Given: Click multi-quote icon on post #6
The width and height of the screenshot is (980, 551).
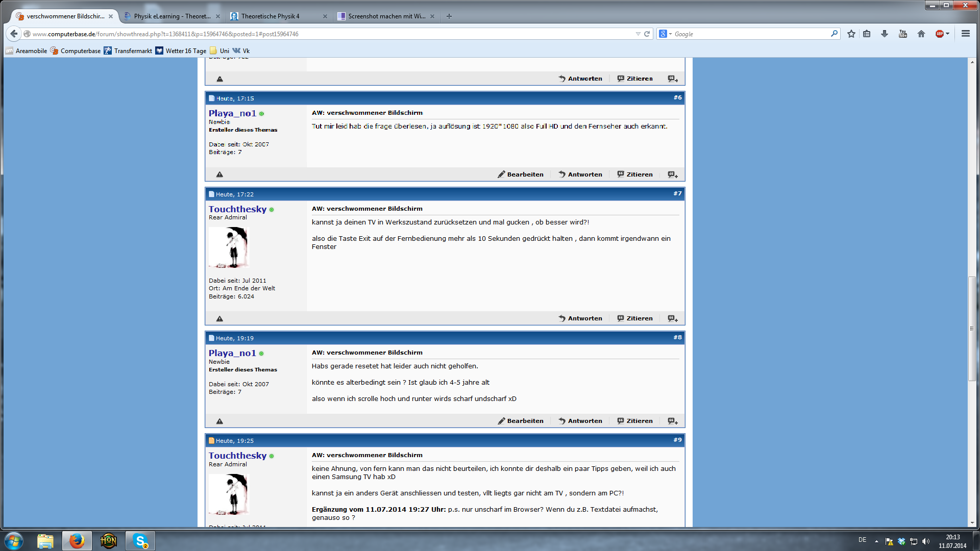Looking at the screenshot, I should [673, 174].
